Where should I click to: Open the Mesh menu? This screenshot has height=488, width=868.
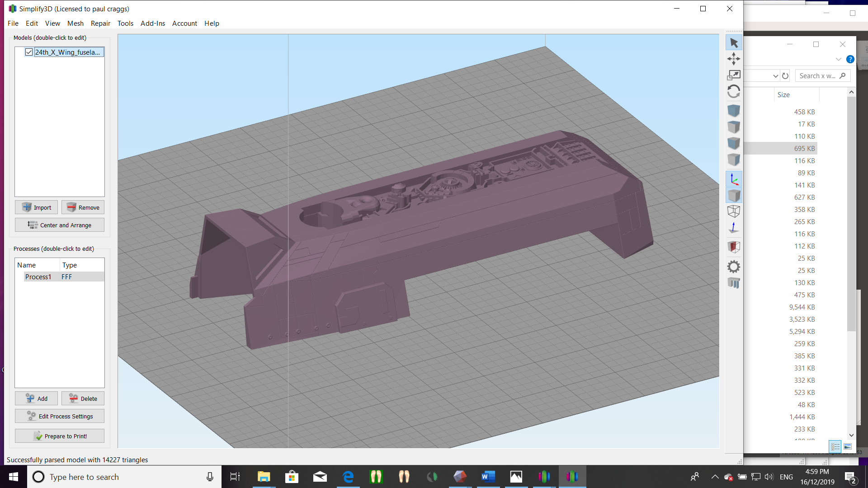pos(75,23)
